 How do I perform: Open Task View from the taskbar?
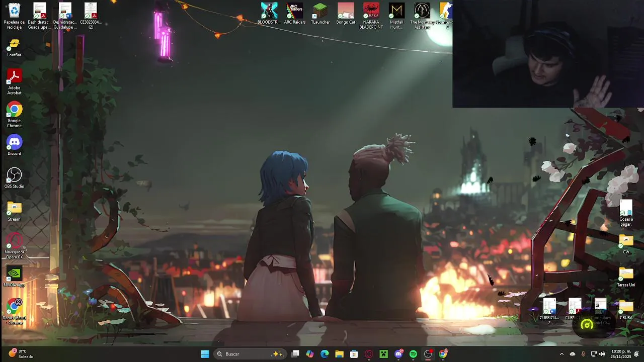tap(295, 354)
